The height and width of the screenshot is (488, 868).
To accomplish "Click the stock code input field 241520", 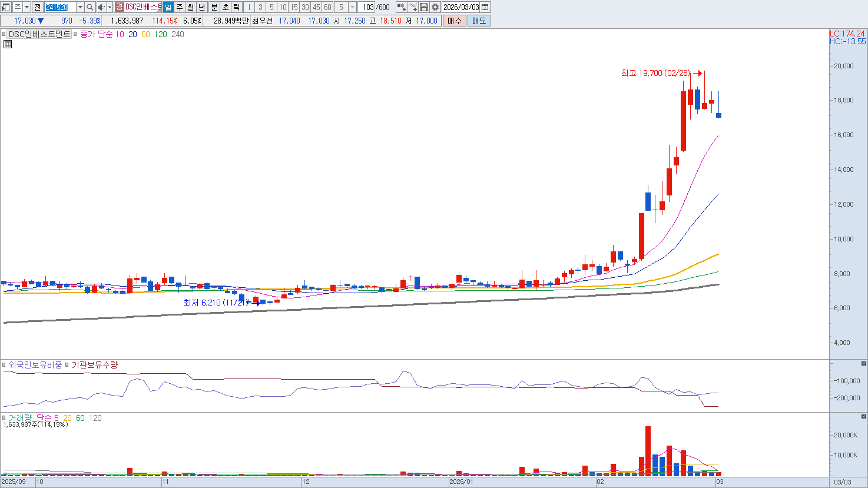I will 60,7.
